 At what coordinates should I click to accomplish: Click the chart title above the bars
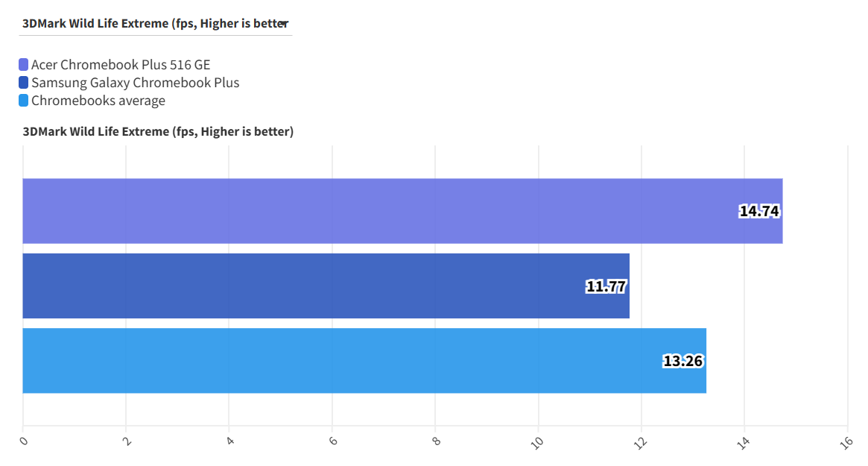[158, 132]
